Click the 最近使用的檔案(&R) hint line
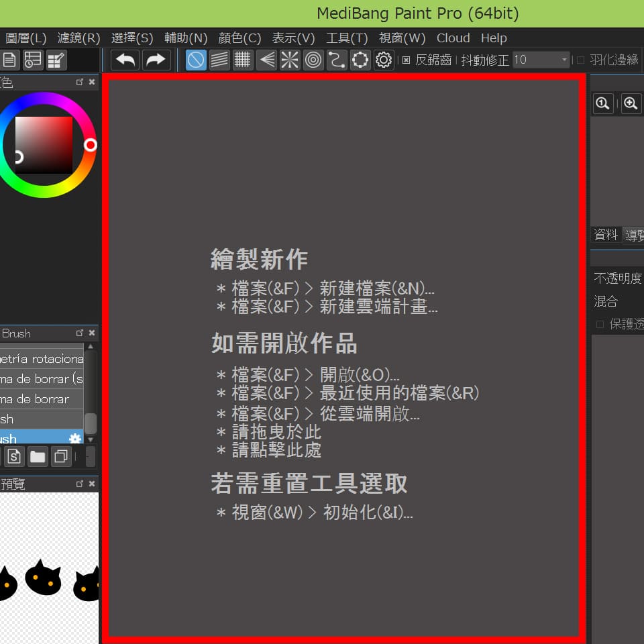The image size is (644, 644). (x=347, y=393)
